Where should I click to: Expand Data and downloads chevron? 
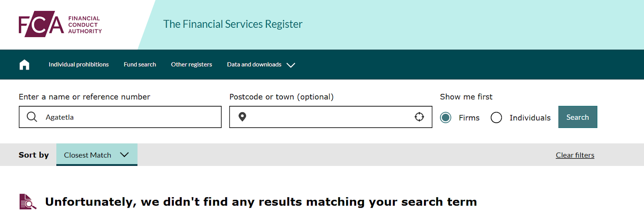click(291, 65)
